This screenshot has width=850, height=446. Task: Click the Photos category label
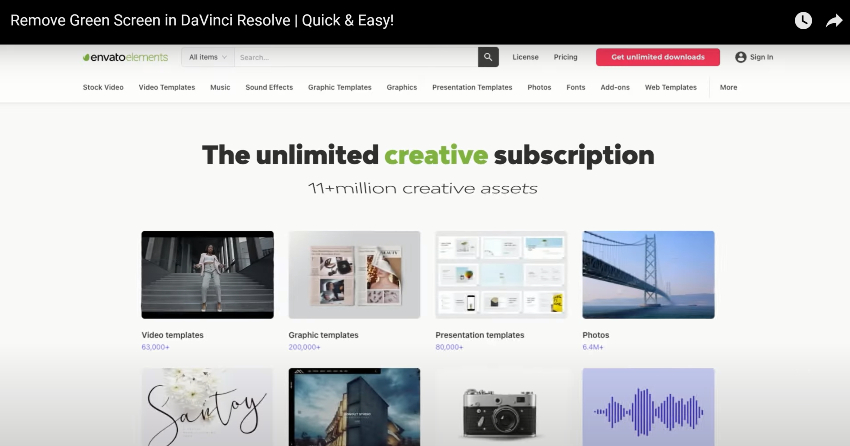(x=596, y=335)
